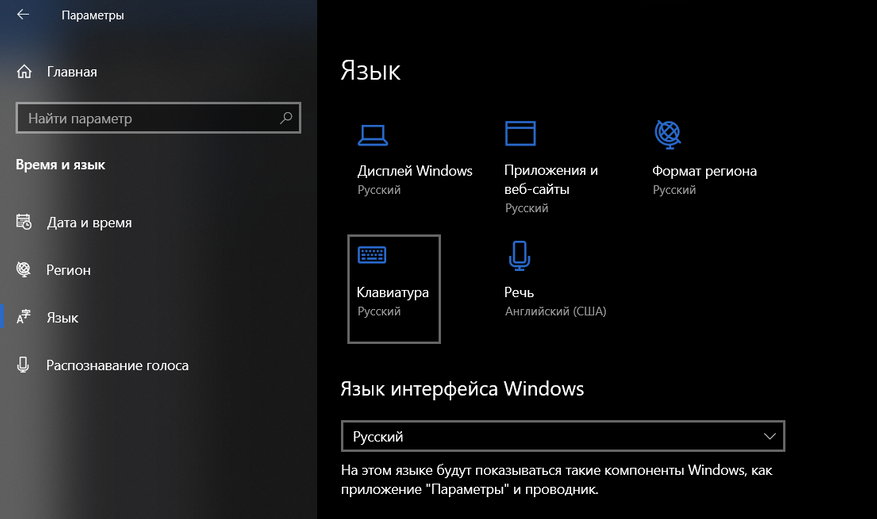The width and height of the screenshot is (877, 519).
Task: Open the Русский interface language dropdown
Action: (x=563, y=436)
